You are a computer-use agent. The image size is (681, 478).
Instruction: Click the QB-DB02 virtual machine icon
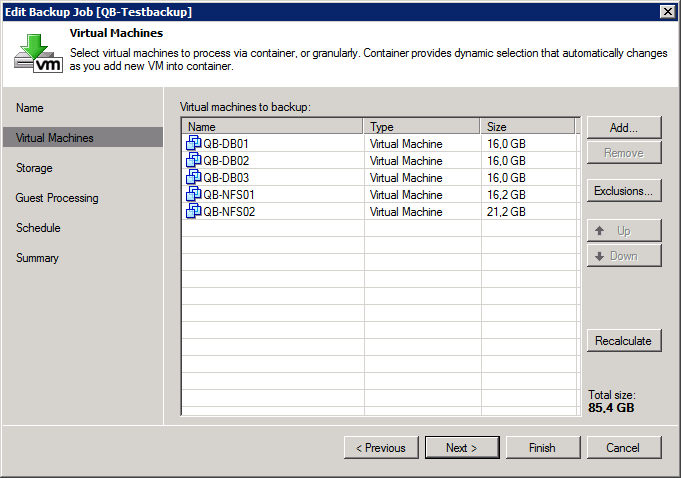[194, 161]
